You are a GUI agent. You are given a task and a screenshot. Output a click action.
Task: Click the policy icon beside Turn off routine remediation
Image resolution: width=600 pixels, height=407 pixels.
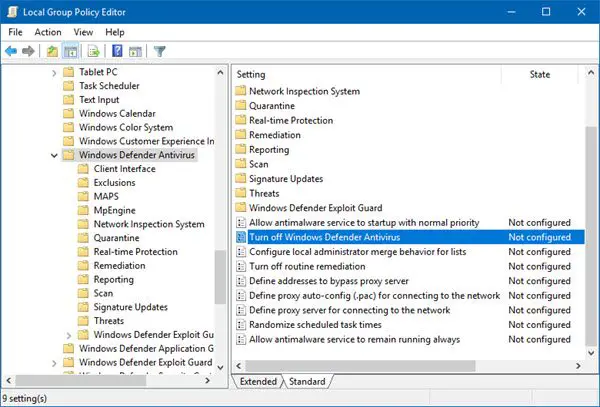tap(241, 266)
